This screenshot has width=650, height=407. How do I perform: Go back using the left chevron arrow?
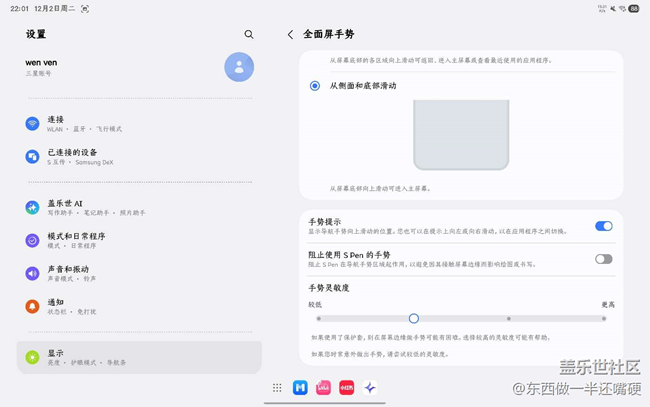(291, 34)
